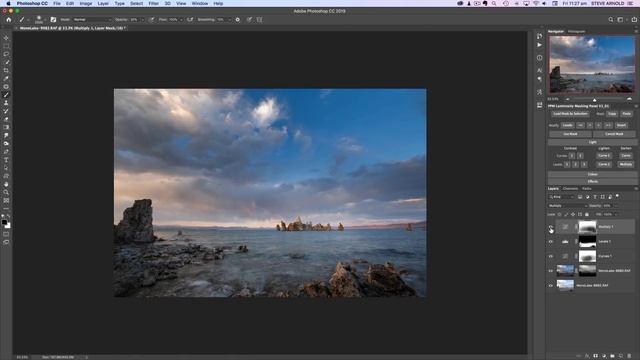This screenshot has height=360, width=640.
Task: Open the Image menu
Action: pos(86,3)
